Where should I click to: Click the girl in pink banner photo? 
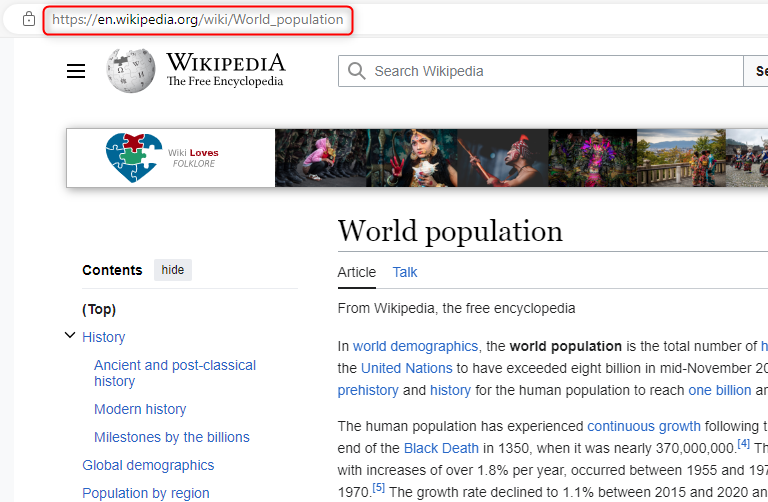[321, 158]
